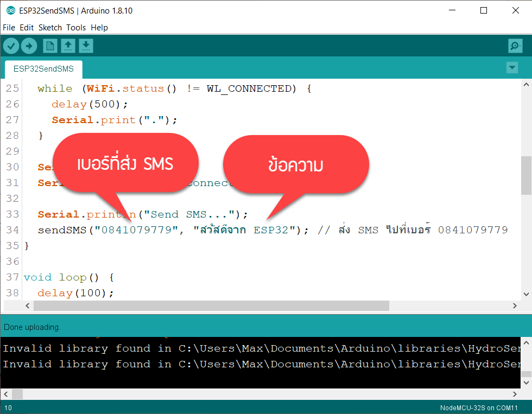The height and width of the screenshot is (414, 532).
Task: Create a new sketch with New icon
Action: tap(50, 46)
